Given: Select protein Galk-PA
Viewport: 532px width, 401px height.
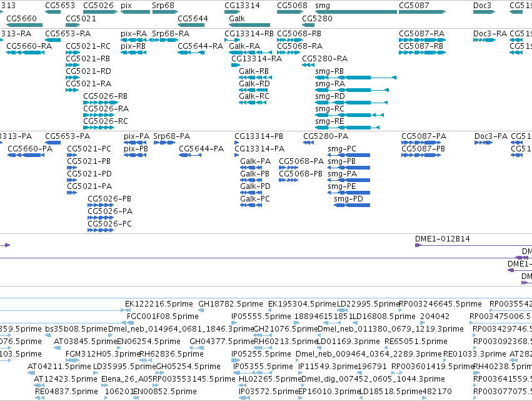Looking at the screenshot, I should pos(251,168).
